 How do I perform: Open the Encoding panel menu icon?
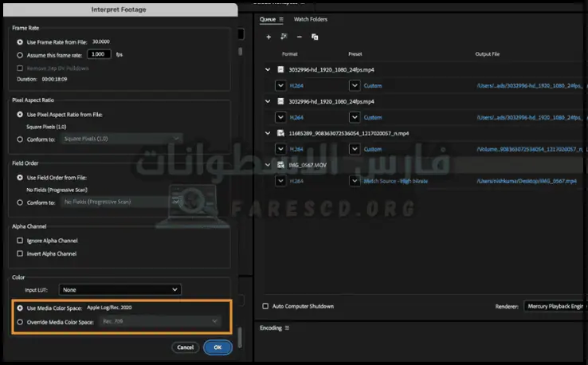point(288,328)
